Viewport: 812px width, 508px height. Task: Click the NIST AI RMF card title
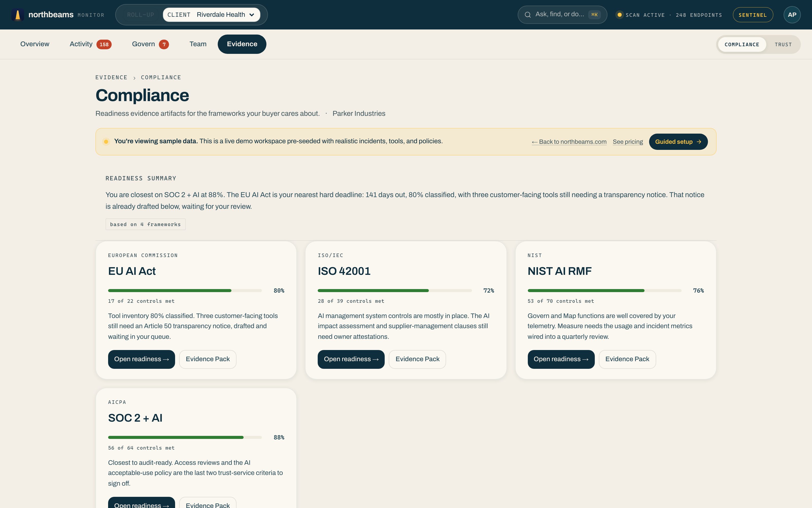(x=560, y=271)
